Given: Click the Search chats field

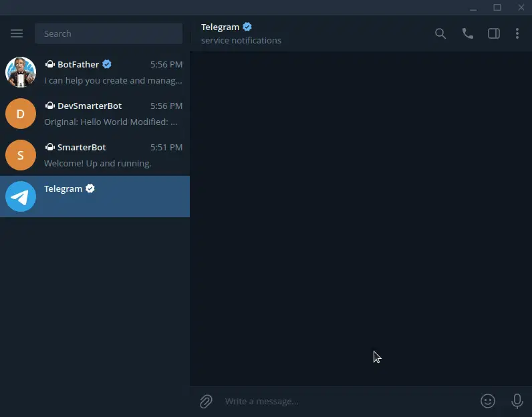Looking at the screenshot, I should click(108, 33).
